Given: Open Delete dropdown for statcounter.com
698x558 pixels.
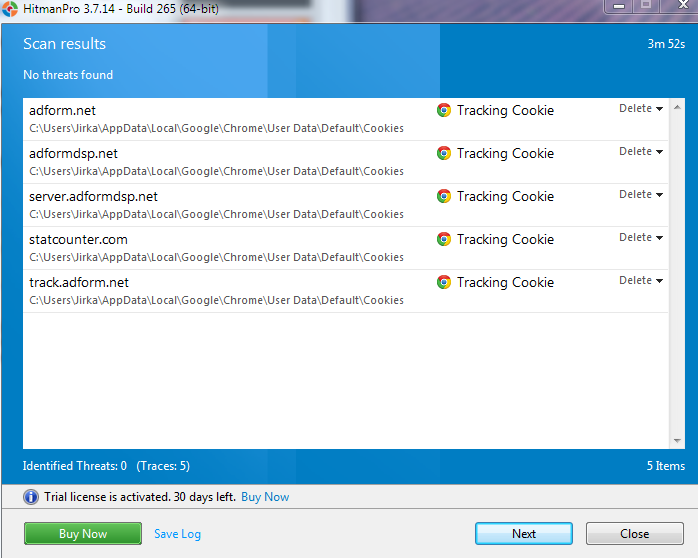Looking at the screenshot, I should [x=641, y=238].
